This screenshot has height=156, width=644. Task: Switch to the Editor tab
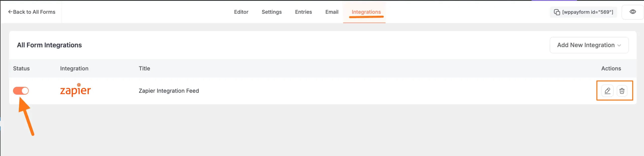click(241, 12)
